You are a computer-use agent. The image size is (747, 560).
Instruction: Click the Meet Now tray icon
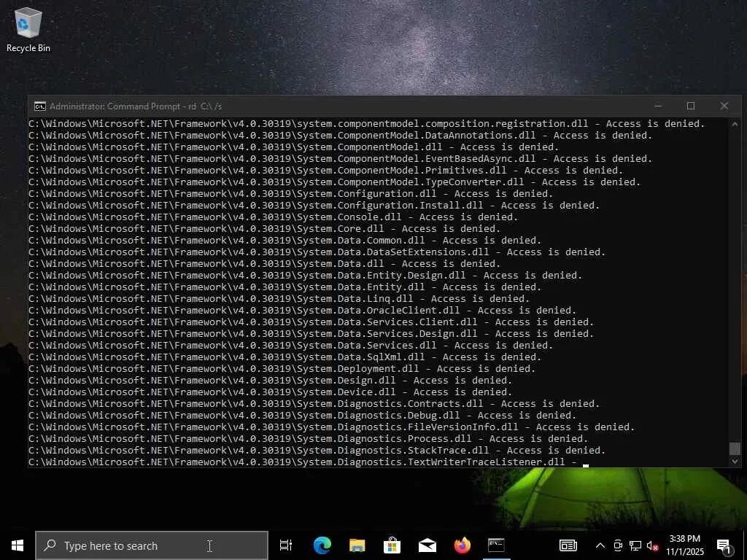[x=618, y=545]
